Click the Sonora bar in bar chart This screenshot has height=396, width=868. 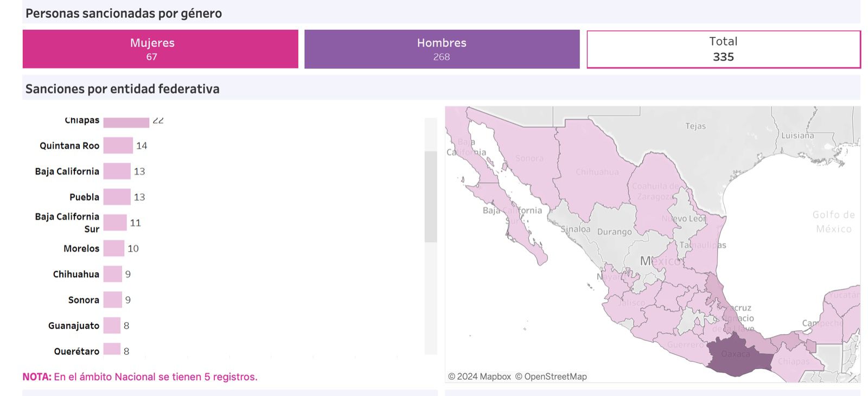tap(113, 300)
